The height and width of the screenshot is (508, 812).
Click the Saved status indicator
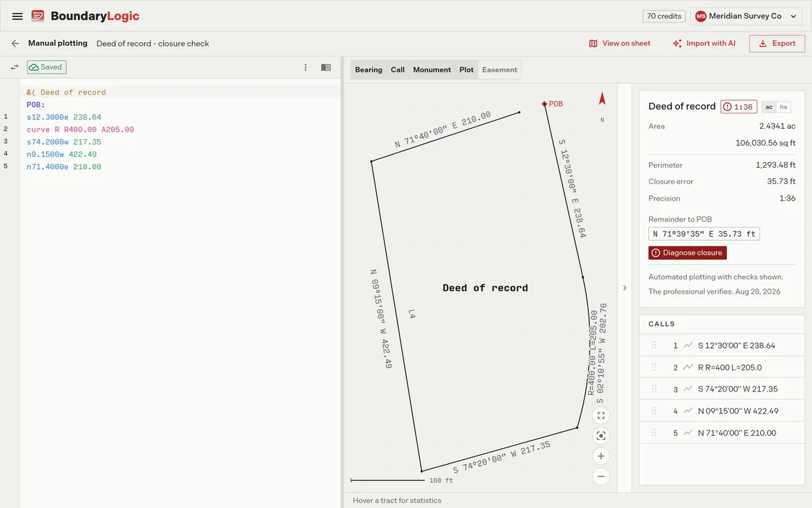point(46,67)
